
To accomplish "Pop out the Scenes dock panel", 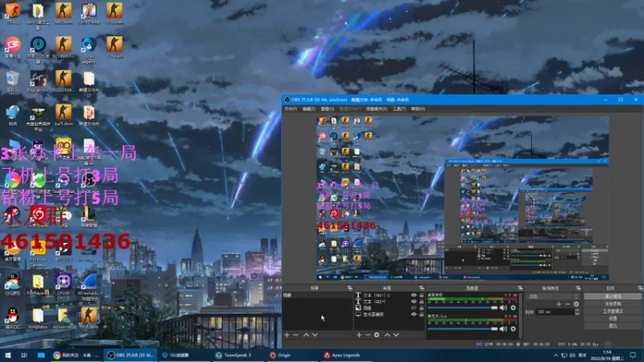I will 349,289.
